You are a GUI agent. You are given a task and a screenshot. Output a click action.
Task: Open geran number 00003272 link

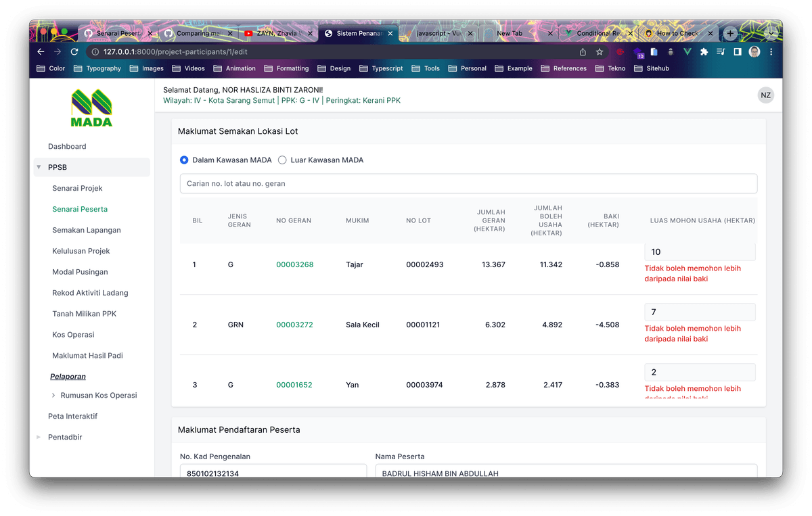(x=294, y=325)
